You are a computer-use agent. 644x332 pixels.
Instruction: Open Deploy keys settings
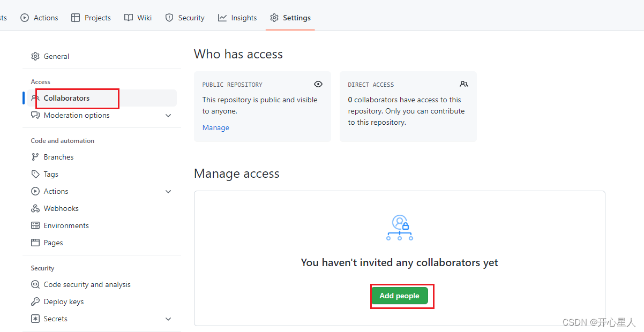102,301
